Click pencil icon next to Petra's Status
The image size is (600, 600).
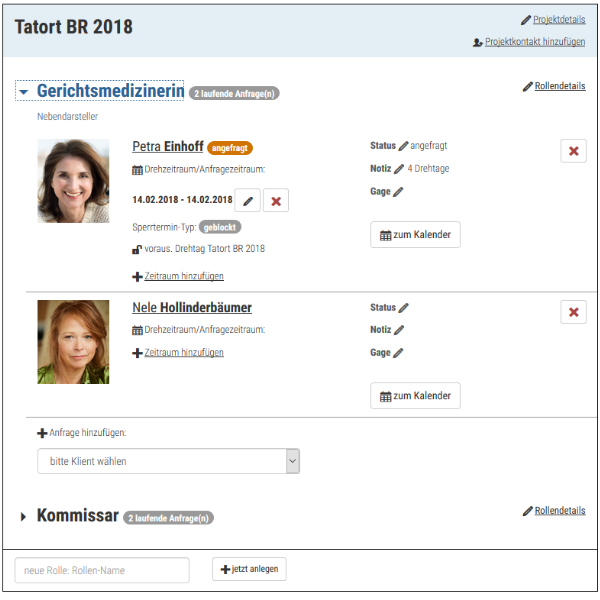(x=404, y=147)
